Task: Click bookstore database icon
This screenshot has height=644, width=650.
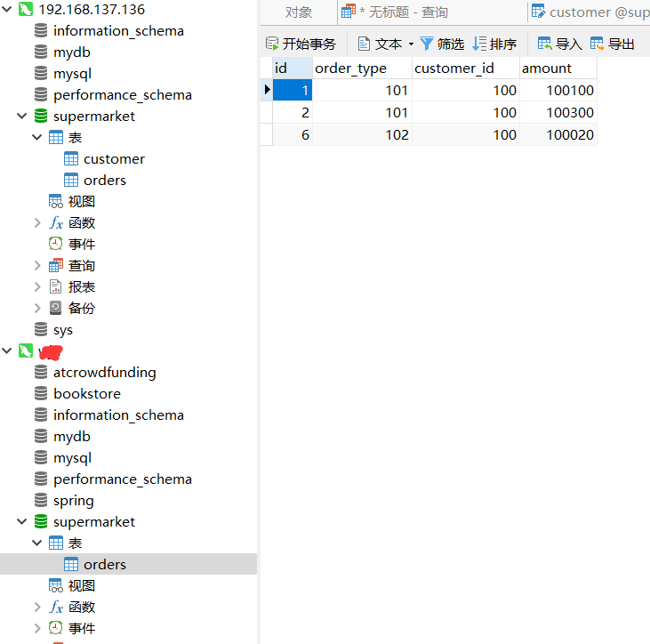Action: 41,393
